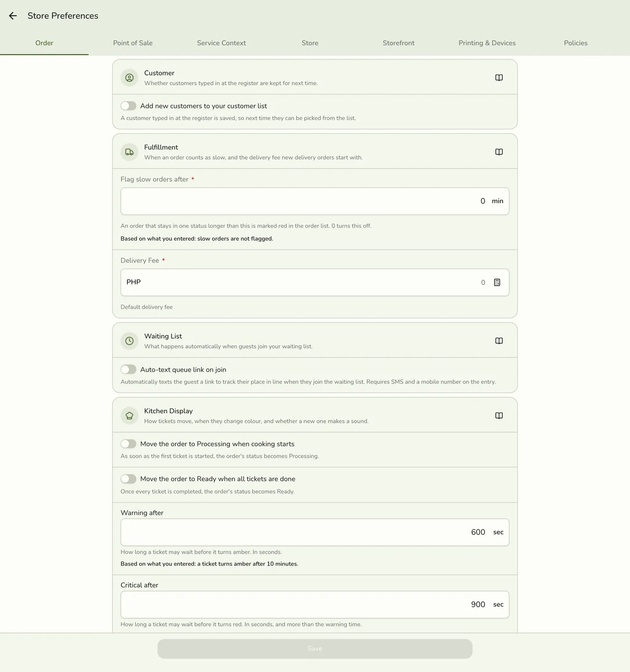Click the Customer section person icon

pyautogui.click(x=130, y=78)
